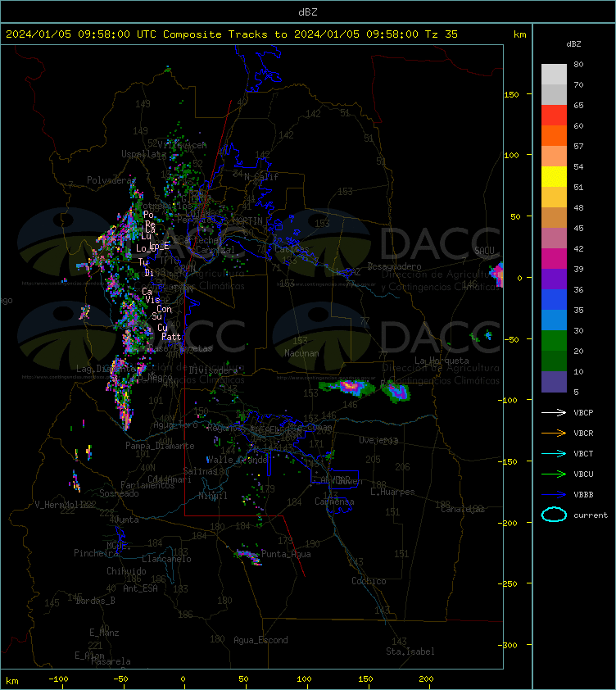The height and width of the screenshot is (690, 616).
Task: Click the 'Carmensa' map label
Action: [x=334, y=502]
